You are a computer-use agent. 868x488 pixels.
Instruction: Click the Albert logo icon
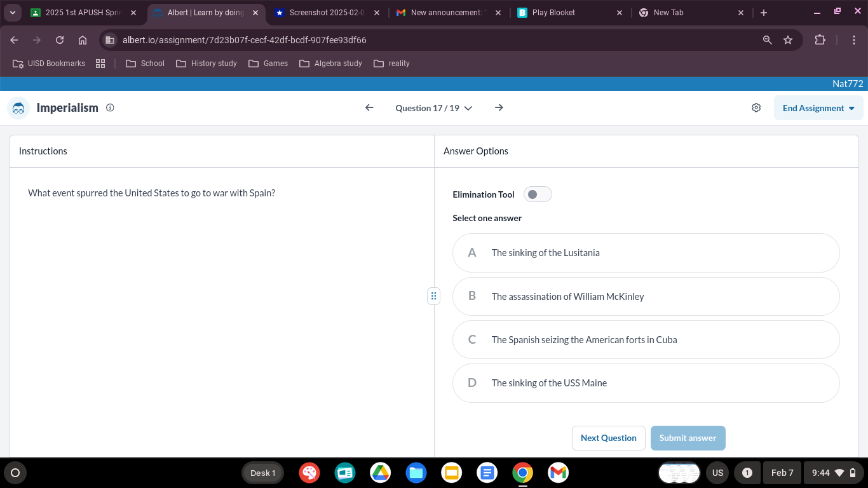(18, 108)
